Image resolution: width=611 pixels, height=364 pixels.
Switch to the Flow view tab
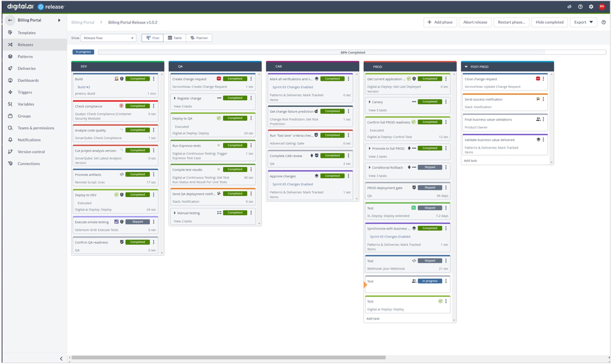(x=153, y=38)
